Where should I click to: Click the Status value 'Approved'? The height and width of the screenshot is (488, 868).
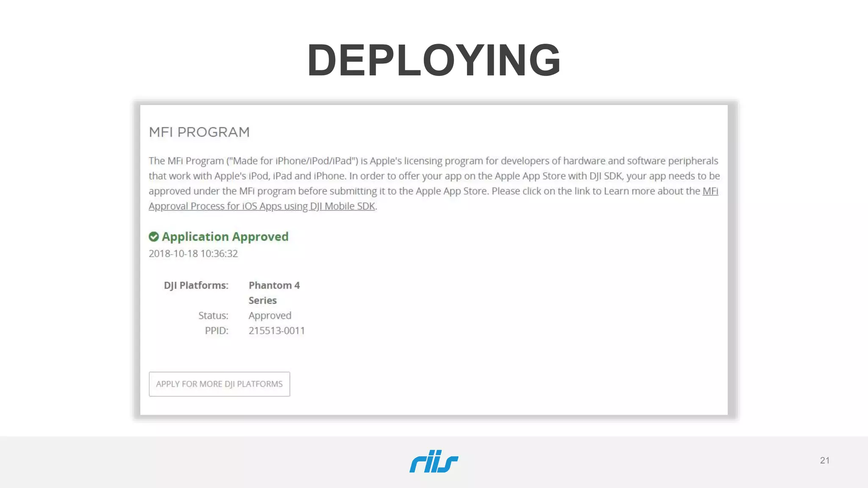[x=270, y=316]
